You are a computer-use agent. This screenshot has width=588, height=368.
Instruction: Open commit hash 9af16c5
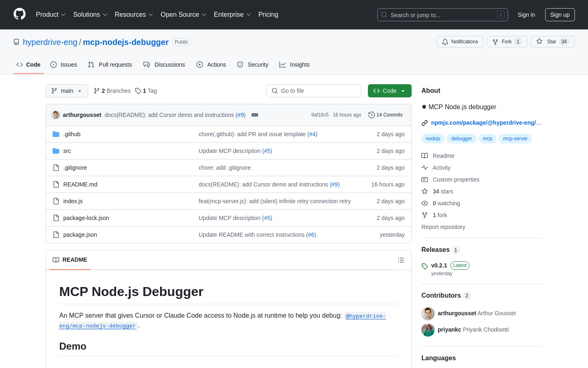[x=320, y=115]
